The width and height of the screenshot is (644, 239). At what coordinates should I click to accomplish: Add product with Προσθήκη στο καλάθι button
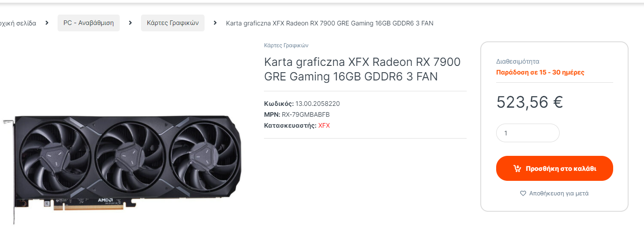pos(555,169)
